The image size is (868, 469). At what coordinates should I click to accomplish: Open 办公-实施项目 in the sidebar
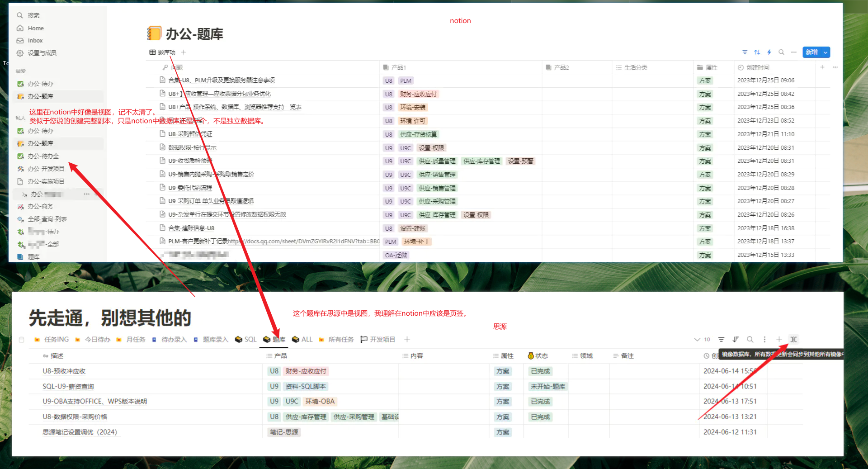pyautogui.click(x=46, y=181)
